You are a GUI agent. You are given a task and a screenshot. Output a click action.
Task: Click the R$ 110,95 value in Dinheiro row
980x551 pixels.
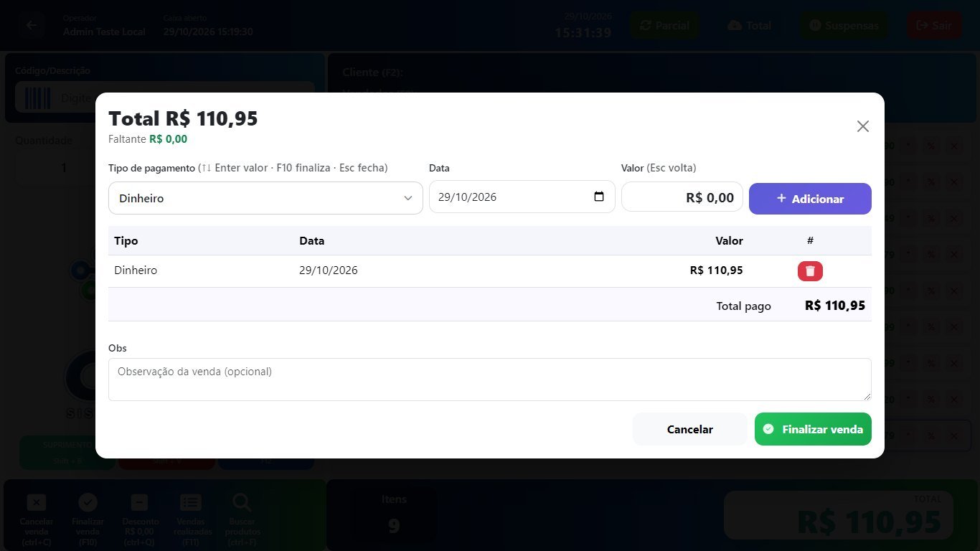click(716, 270)
